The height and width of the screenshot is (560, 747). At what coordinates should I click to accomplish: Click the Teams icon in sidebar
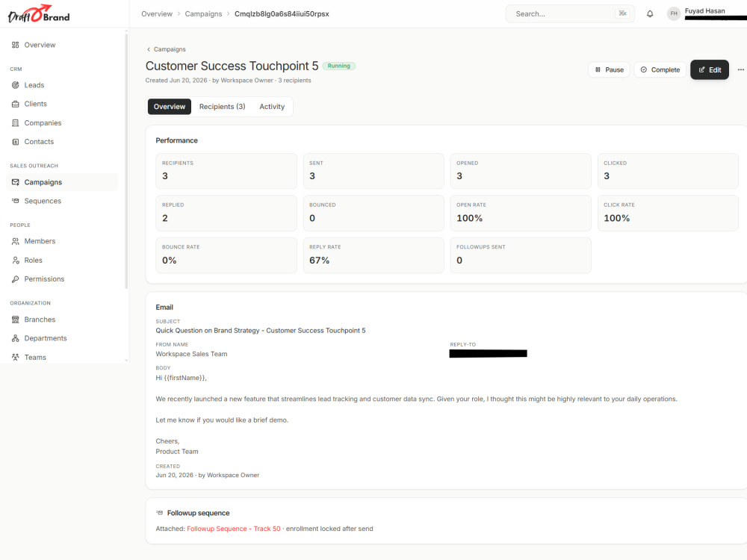click(x=15, y=357)
